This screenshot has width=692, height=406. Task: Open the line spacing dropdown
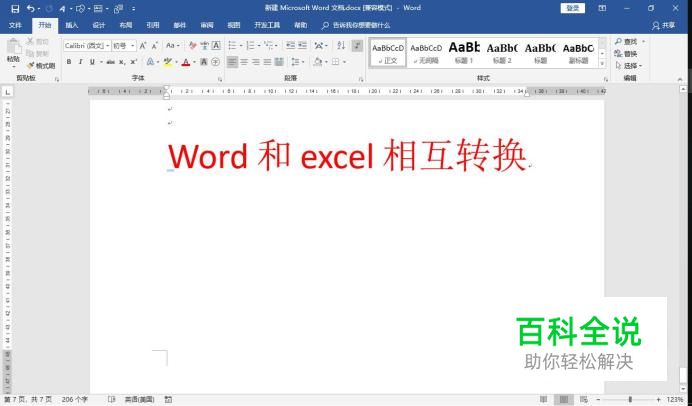coord(297,62)
